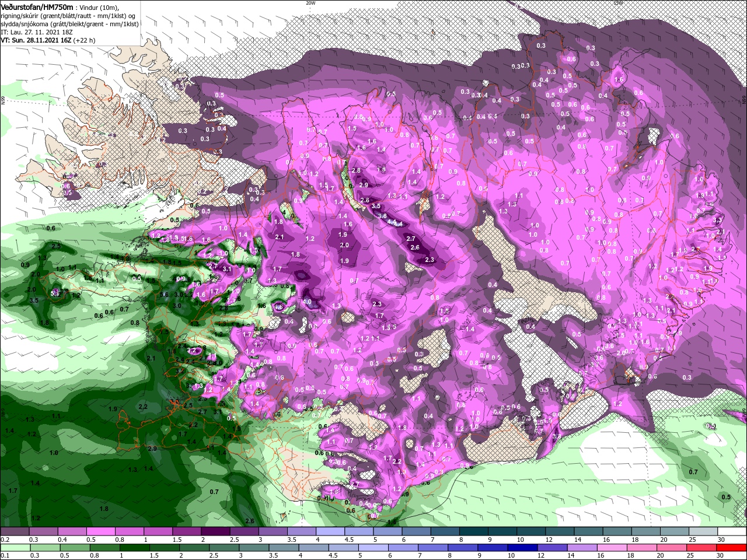Click the 'rigning/skúrir' description line
The image size is (747, 560).
click(68, 15)
